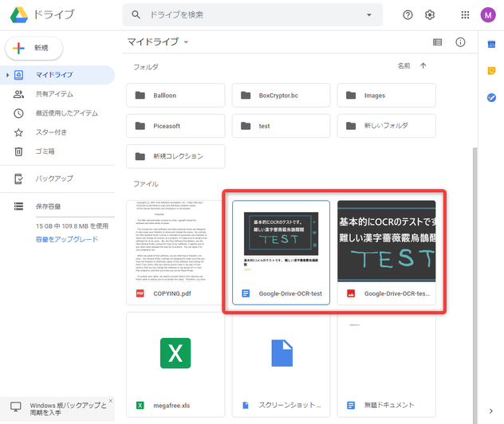504x424 pixels.
Task: Select マイドライブ in the sidebar
Action: coord(57,75)
